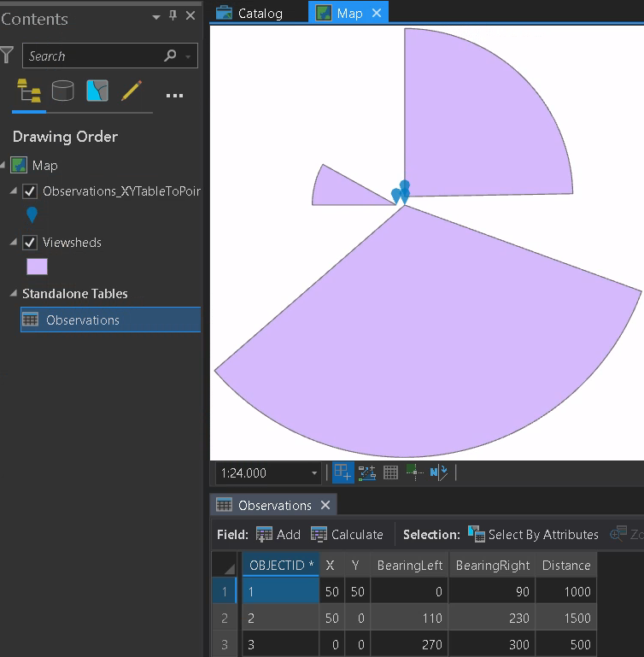This screenshot has height=657, width=644.
Task: Choose List By Selection icon
Action: [97, 91]
